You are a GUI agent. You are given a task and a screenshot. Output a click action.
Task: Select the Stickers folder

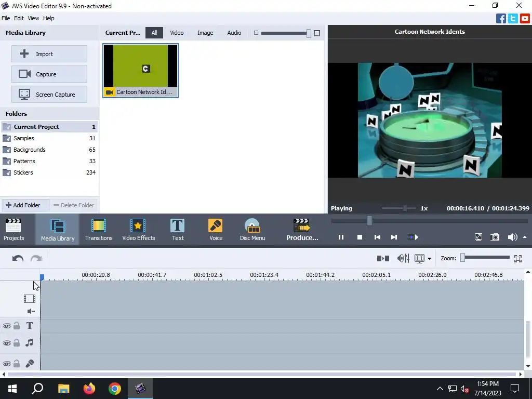pos(49,172)
